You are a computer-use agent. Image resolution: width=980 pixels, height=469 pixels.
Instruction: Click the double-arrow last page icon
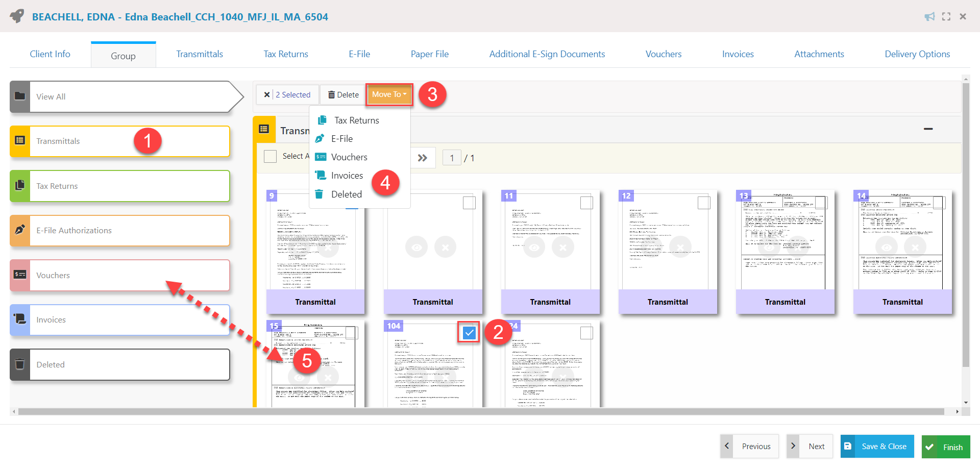pos(422,158)
